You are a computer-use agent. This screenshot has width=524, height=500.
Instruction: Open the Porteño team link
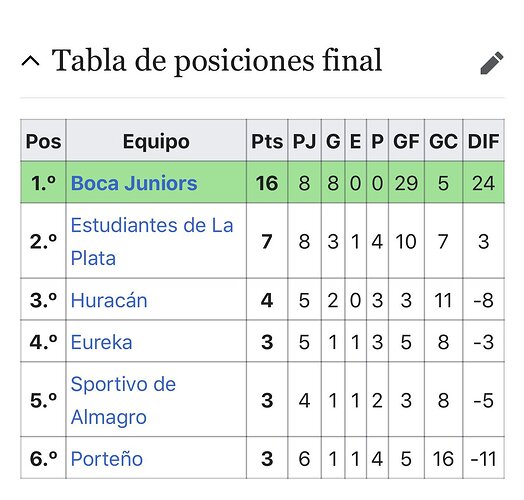coord(107,459)
